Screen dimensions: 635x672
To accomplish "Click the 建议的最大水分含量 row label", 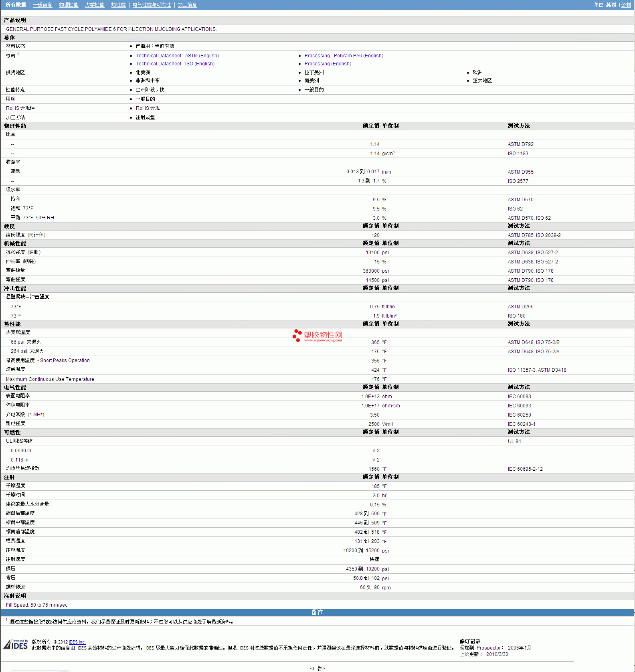I will (27, 504).
